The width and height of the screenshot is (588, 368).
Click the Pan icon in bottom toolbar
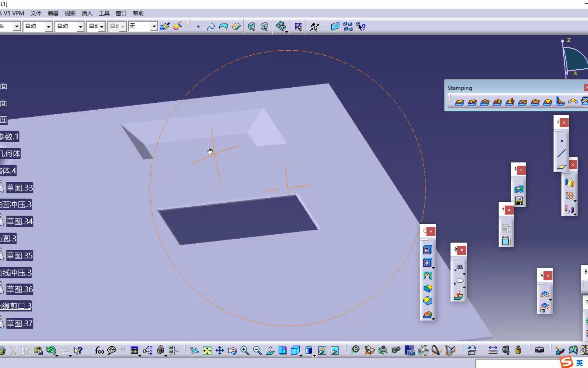(220, 350)
